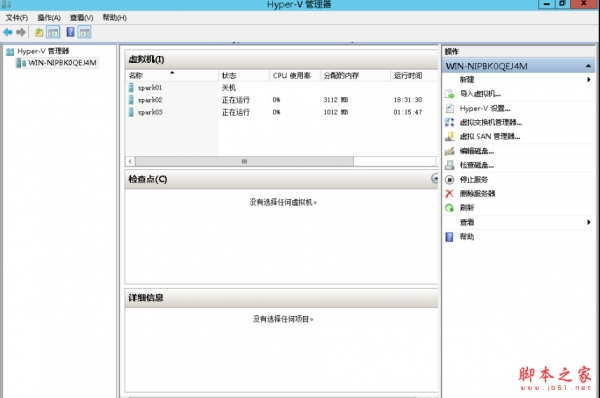Toggle the Action pane toolbar icon
The width and height of the screenshot is (600, 398).
coord(85,33)
